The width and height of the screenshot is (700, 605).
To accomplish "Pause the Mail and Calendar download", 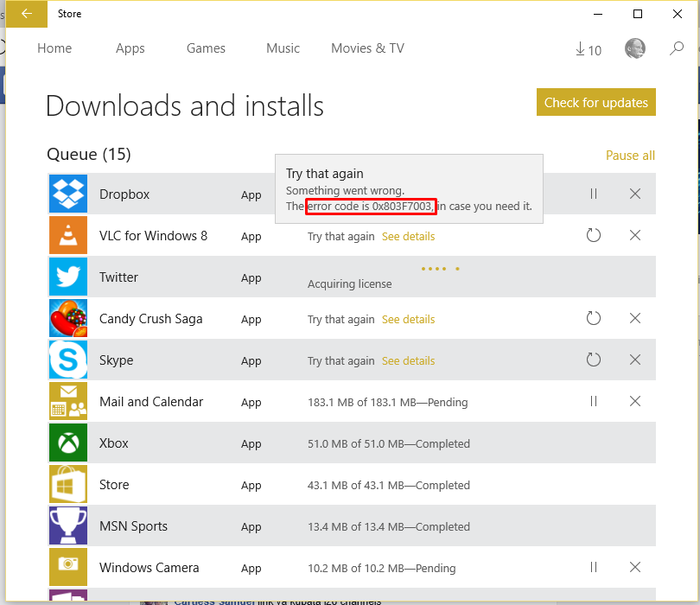I will tap(594, 401).
